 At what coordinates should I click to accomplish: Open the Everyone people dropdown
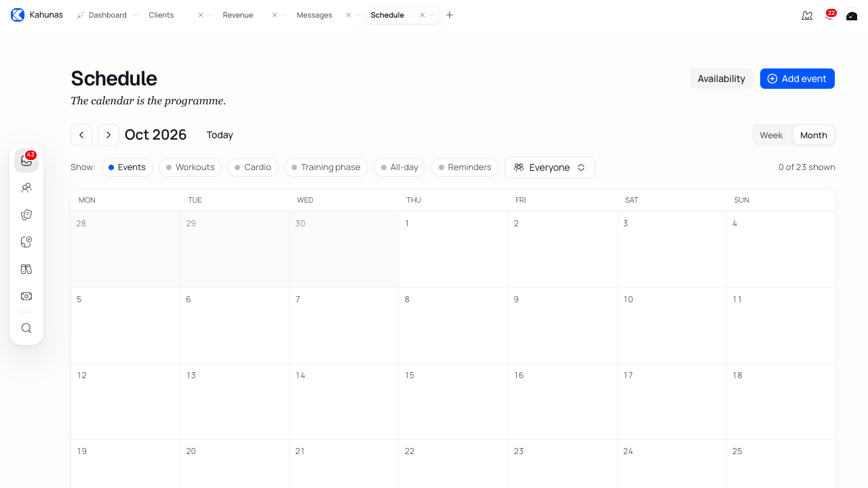pos(550,167)
